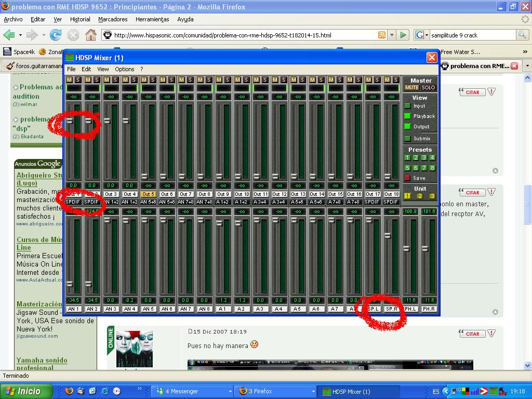
Task: Click the HDSP Mixer (1) taskbar button
Action: (x=358, y=391)
